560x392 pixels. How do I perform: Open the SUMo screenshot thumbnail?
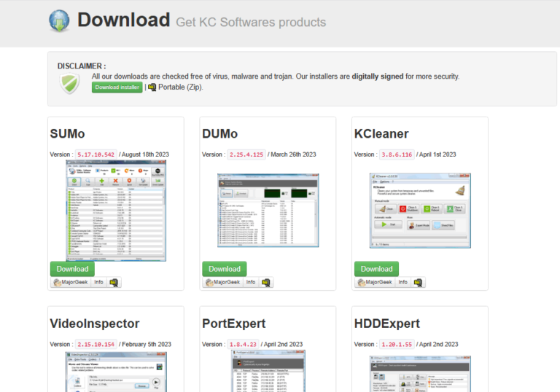116,211
